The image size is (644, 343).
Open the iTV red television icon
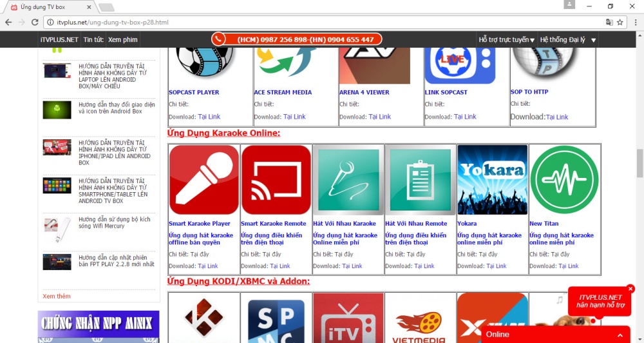click(348, 318)
